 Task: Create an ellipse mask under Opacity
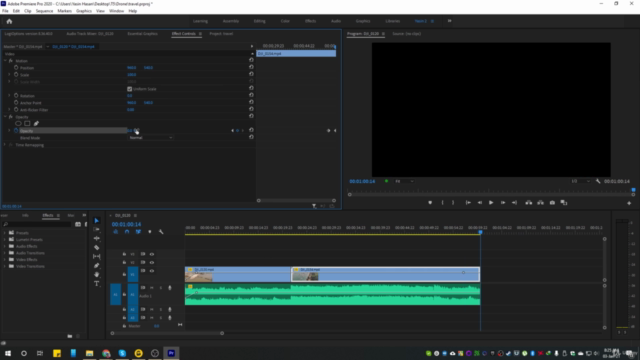click(x=18, y=123)
